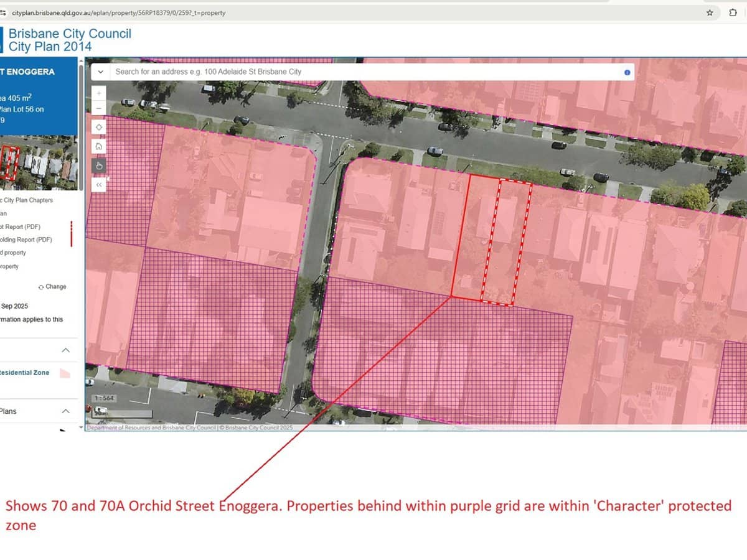Collapse the Plans section chevron

[x=65, y=411]
